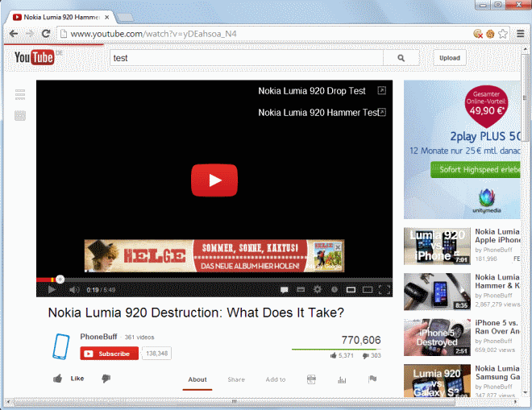Image resolution: width=532 pixels, height=410 pixels.
Task: Open the player settings gear
Action: click(318, 290)
